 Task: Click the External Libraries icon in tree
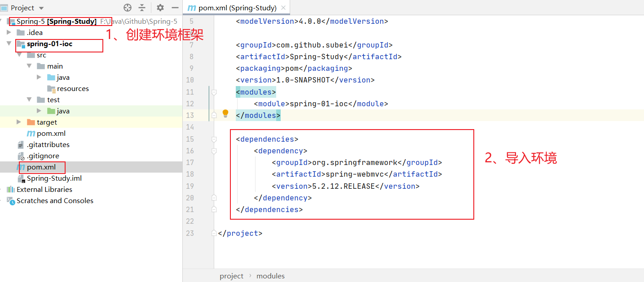tap(10, 189)
